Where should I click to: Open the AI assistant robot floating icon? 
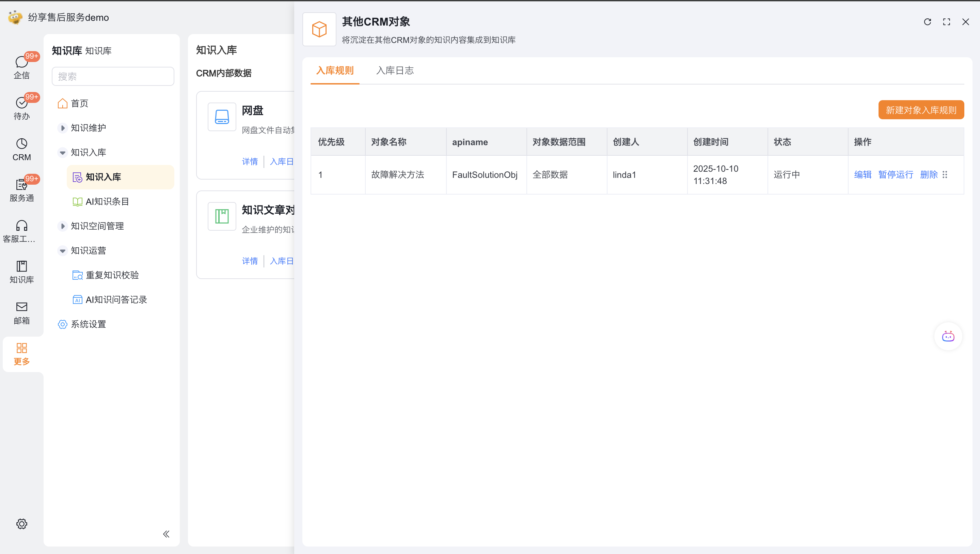point(948,336)
